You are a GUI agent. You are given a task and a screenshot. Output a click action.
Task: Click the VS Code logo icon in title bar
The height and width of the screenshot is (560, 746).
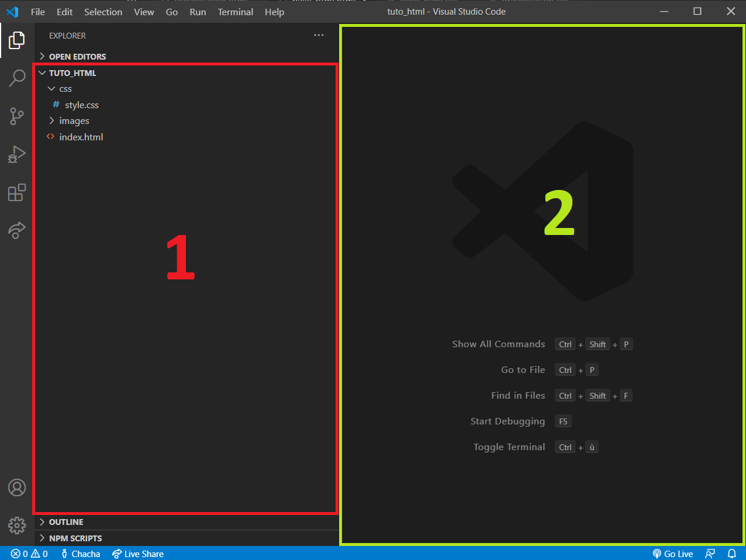[12, 12]
